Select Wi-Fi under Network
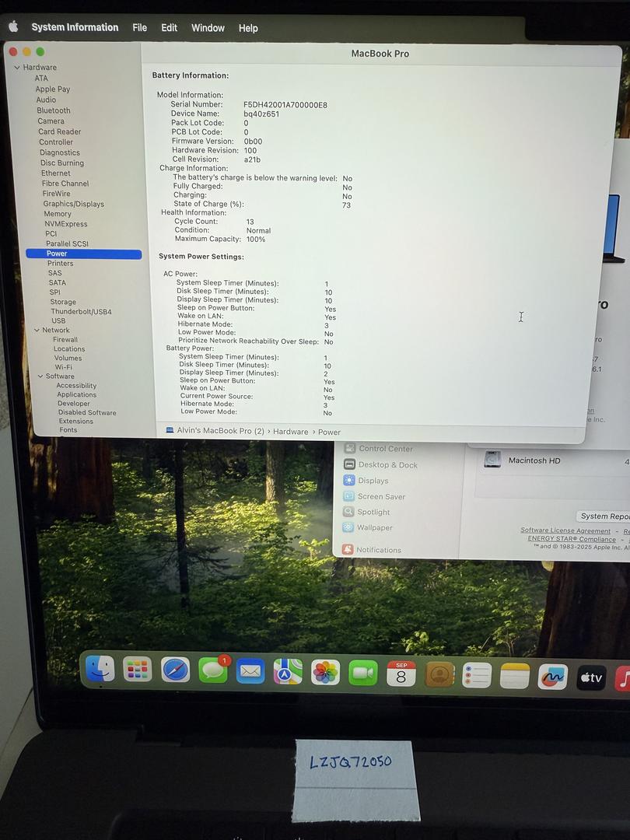630x840 pixels. click(63, 367)
